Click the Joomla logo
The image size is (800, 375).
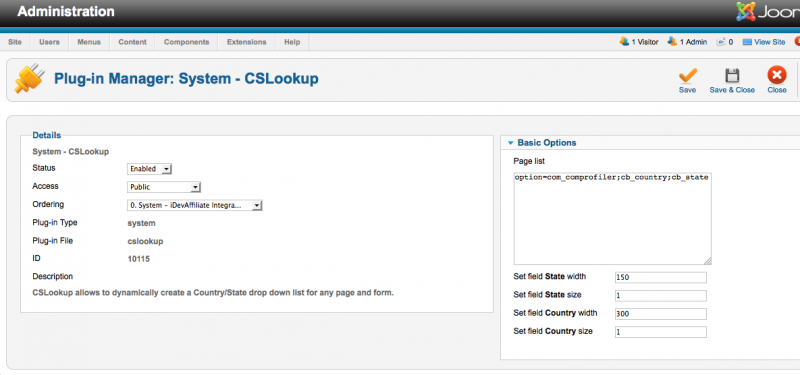point(768,12)
